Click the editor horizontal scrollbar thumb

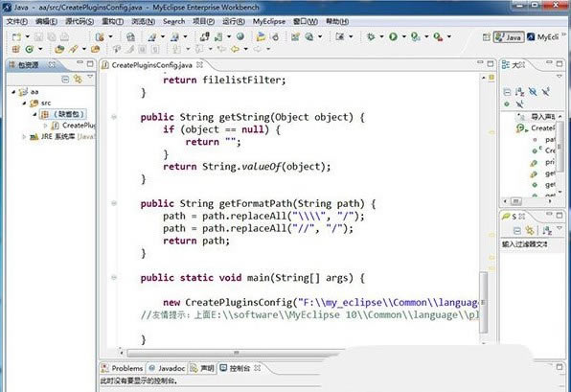pyautogui.click(x=236, y=353)
